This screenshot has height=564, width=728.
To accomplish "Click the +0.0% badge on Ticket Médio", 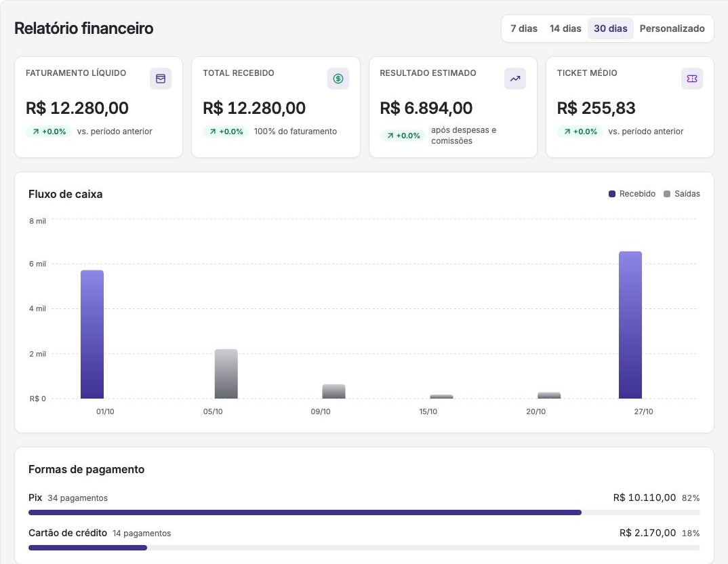I will click(x=580, y=132).
